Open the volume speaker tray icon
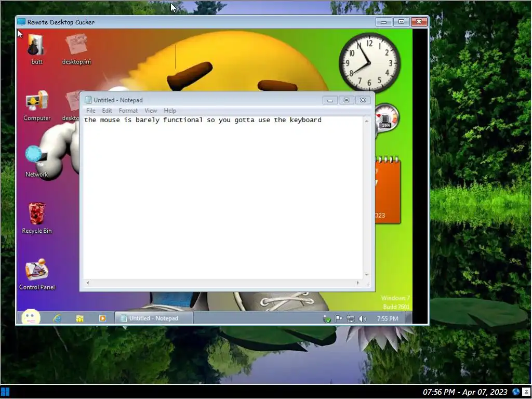Image resolution: width=532 pixels, height=399 pixels. point(362,319)
